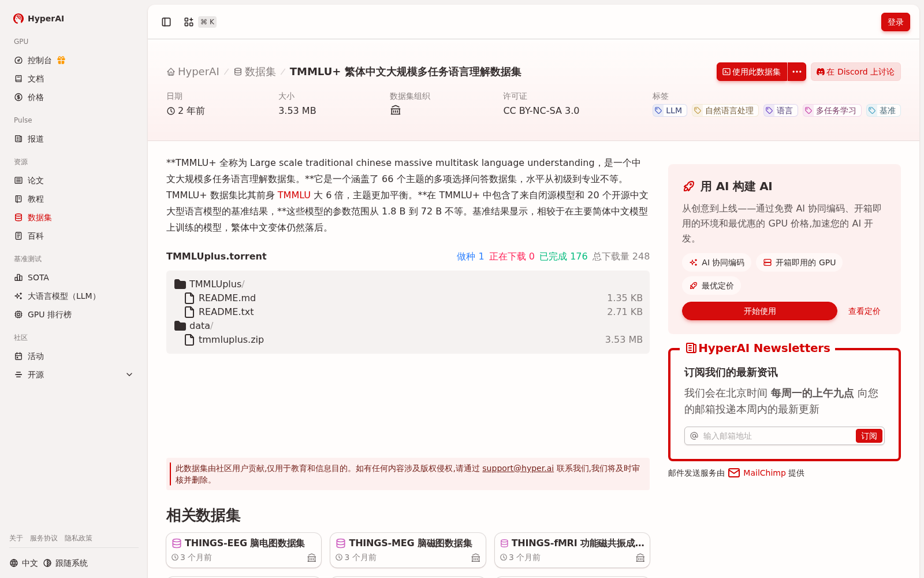Open 文档 in the sidebar
This screenshot has height=578, width=924.
[x=36, y=79]
